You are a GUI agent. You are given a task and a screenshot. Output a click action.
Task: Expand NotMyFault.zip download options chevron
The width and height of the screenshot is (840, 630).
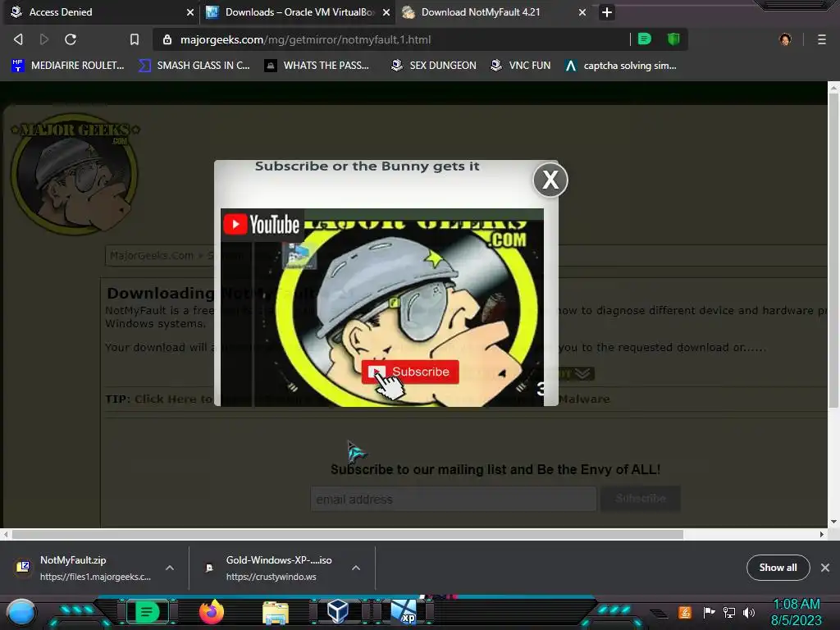[170, 568]
